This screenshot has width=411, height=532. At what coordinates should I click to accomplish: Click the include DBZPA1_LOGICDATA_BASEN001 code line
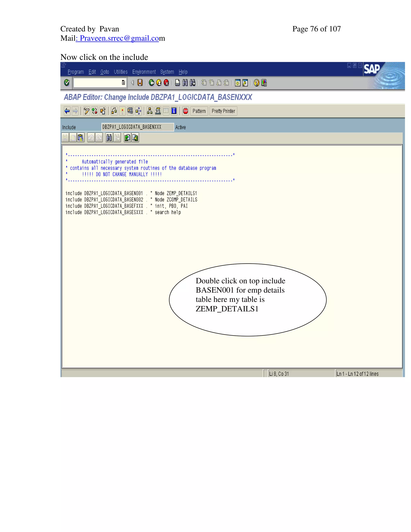click(131, 193)
